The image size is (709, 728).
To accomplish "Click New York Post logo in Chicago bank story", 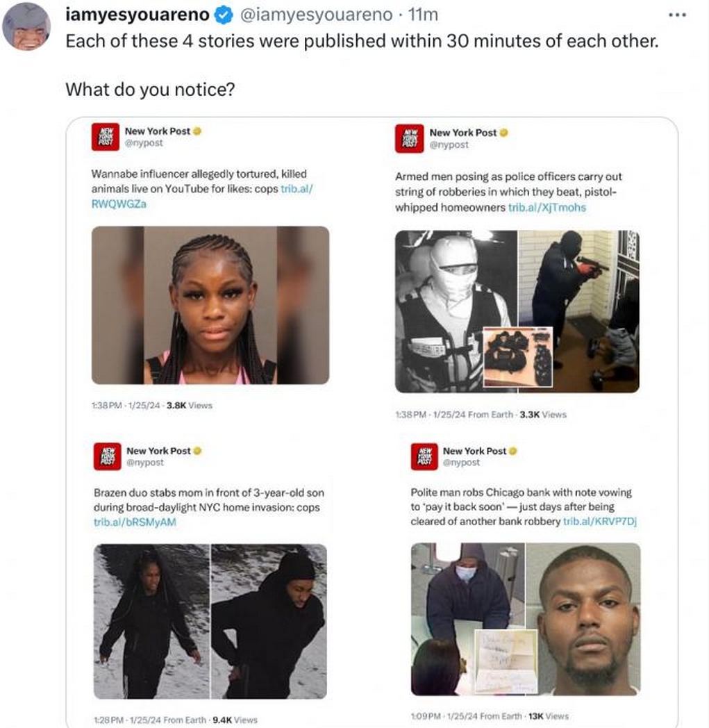I will point(424,456).
